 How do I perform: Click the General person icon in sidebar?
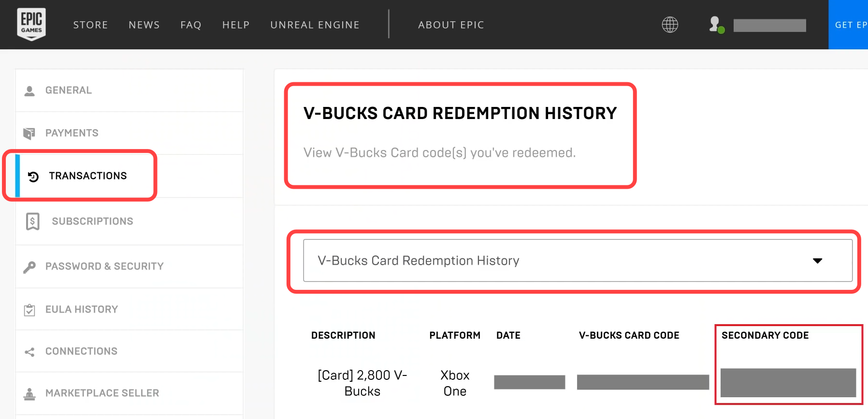(29, 91)
